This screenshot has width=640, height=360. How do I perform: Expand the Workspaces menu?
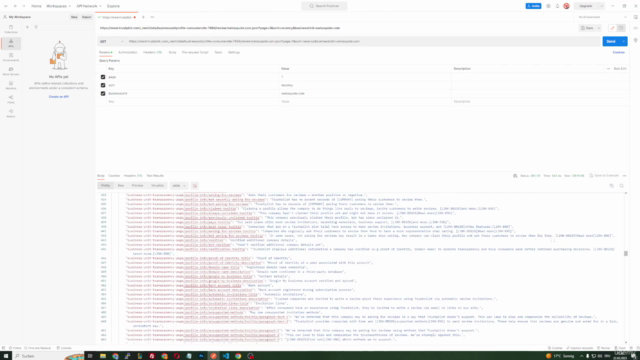coord(58,6)
